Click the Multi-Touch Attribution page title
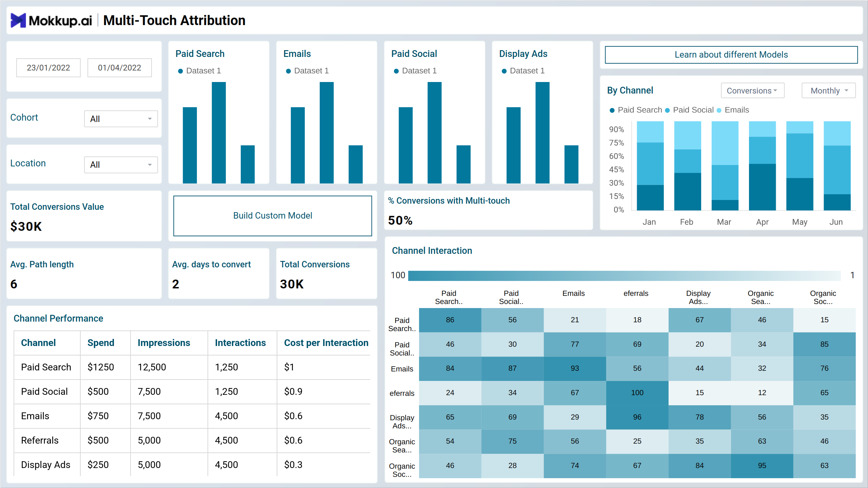This screenshot has width=868, height=488. [174, 20]
